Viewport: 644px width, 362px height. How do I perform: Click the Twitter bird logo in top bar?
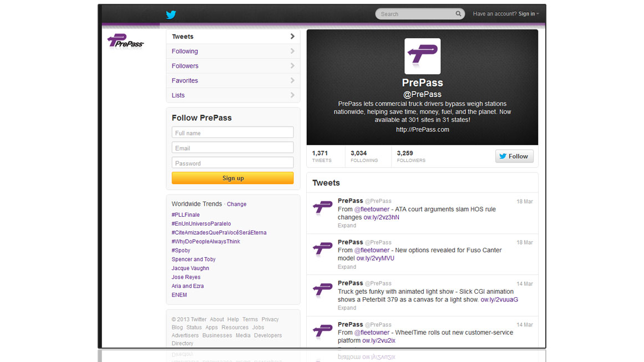click(171, 14)
